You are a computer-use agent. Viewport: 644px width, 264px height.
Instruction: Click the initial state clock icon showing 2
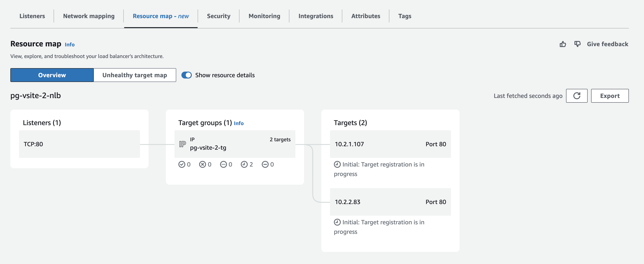pyautogui.click(x=244, y=164)
